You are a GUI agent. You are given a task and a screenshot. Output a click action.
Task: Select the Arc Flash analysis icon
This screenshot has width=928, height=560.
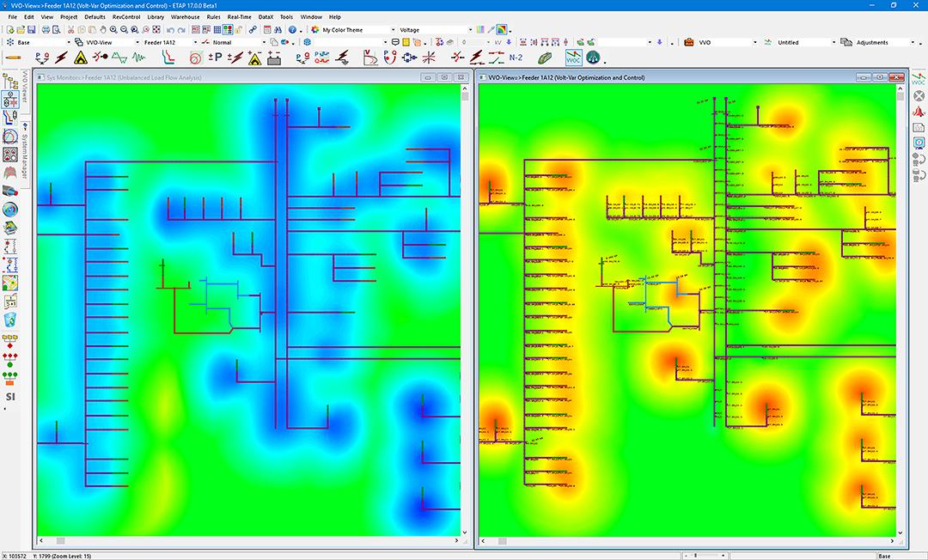point(80,58)
